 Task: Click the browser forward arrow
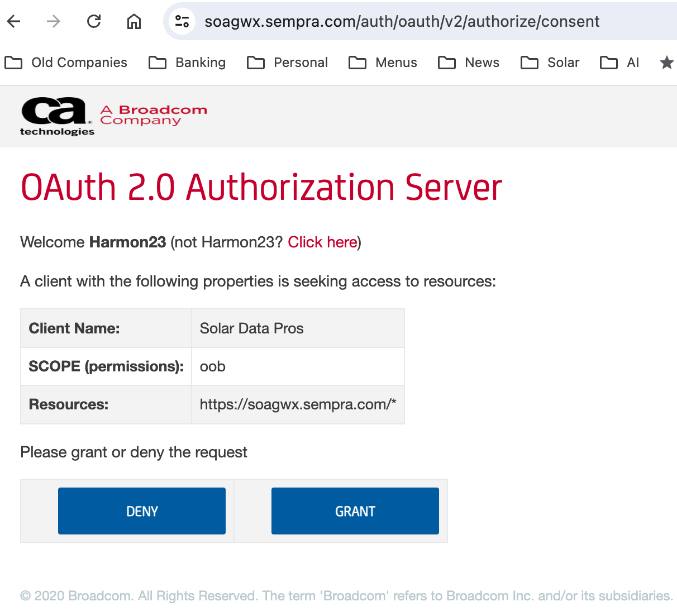coord(54,22)
